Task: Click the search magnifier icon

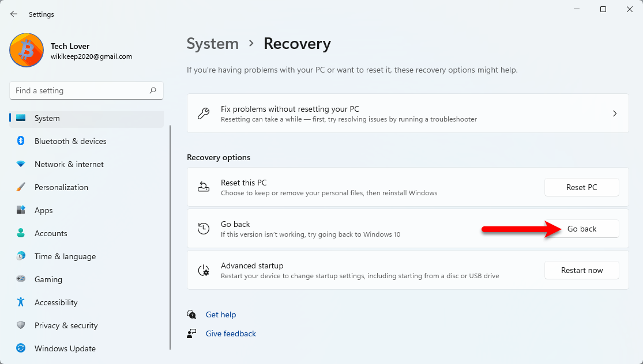Action: click(x=153, y=90)
